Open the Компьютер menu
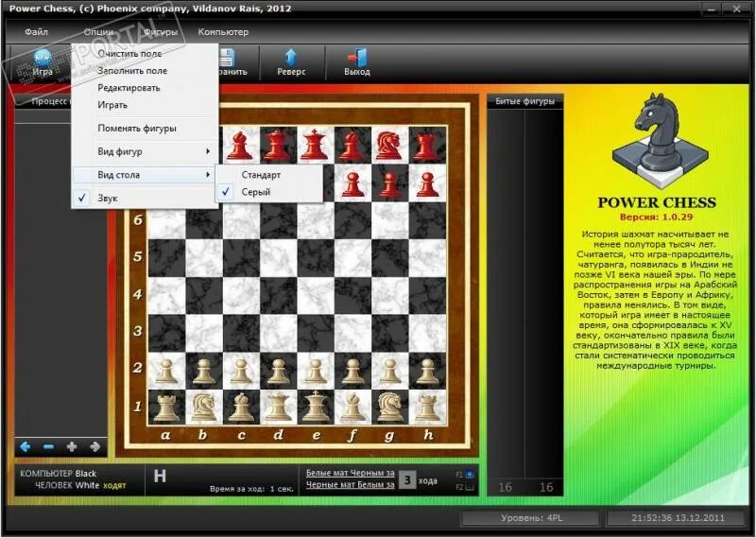 [223, 32]
